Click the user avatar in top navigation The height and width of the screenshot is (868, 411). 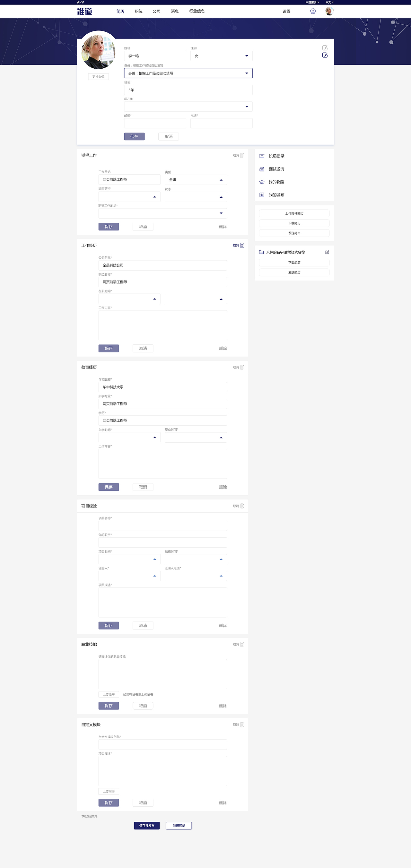coord(329,11)
